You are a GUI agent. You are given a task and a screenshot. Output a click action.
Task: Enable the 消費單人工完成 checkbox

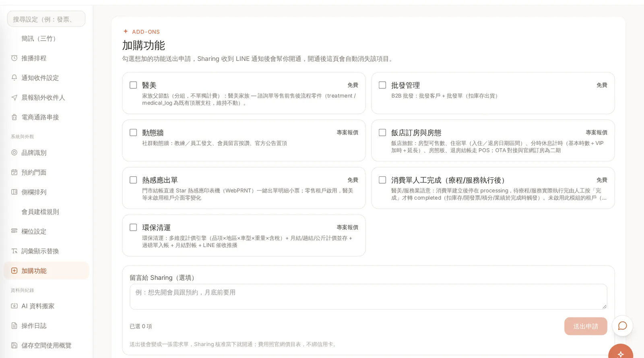pyautogui.click(x=382, y=180)
